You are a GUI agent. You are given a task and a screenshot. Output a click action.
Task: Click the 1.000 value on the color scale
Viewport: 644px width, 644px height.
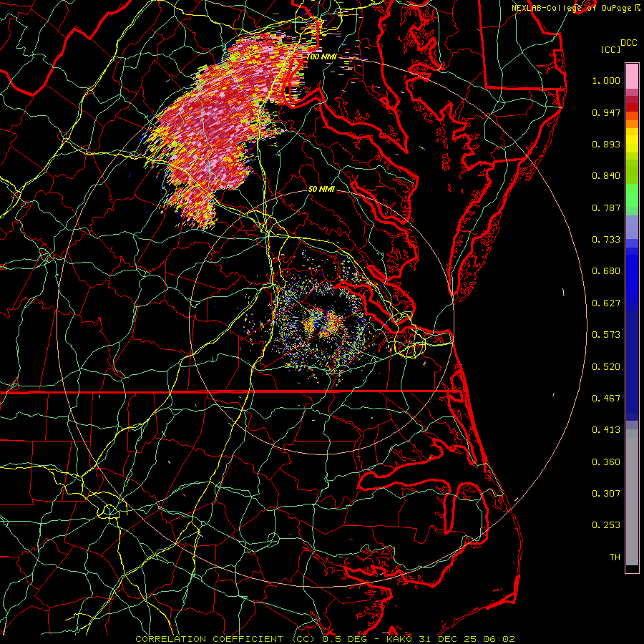click(606, 80)
